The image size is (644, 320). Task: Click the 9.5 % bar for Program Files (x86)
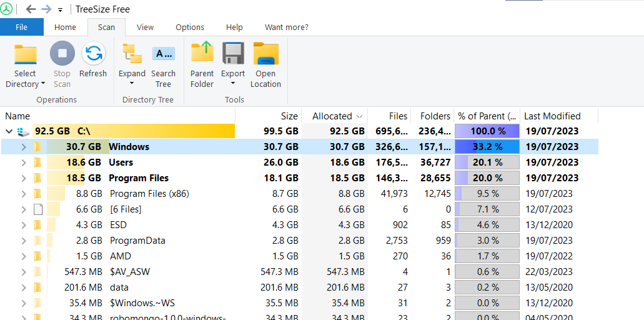[487, 194]
